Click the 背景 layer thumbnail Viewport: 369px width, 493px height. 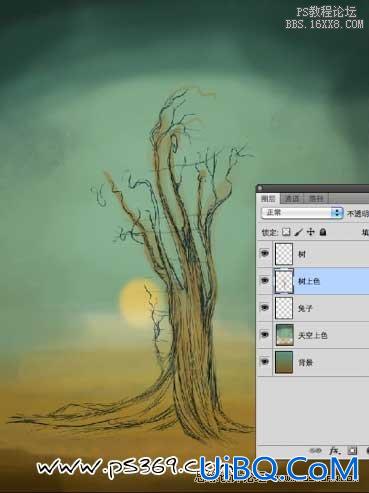pos(284,362)
